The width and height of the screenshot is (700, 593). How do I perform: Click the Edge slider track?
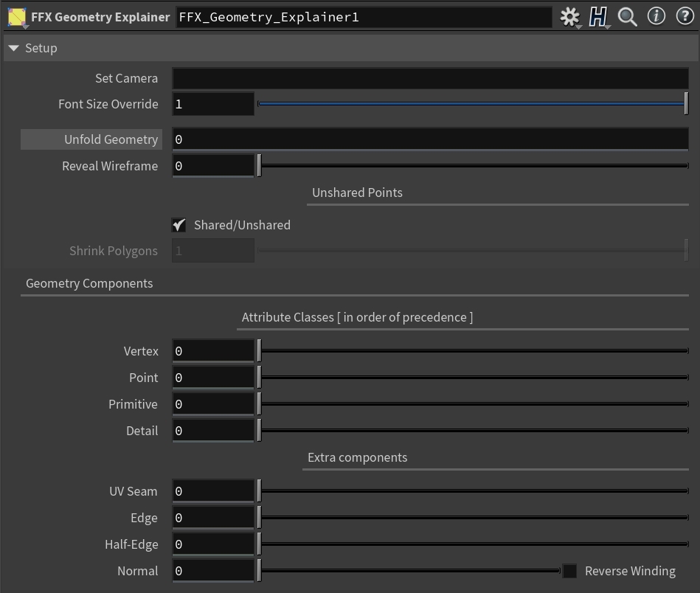[x=473, y=518]
